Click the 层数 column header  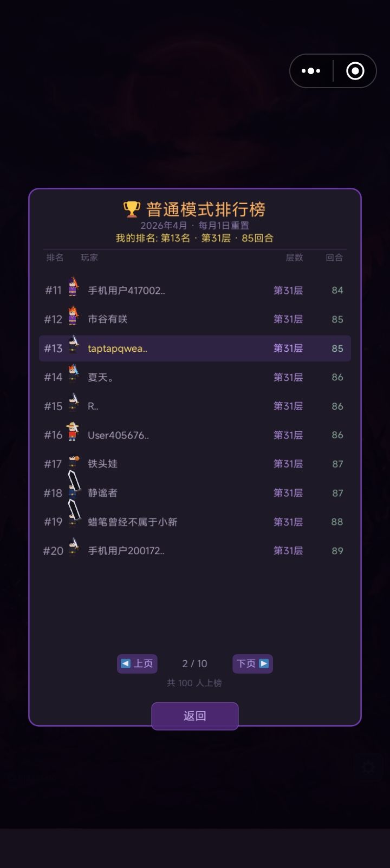coord(294,258)
